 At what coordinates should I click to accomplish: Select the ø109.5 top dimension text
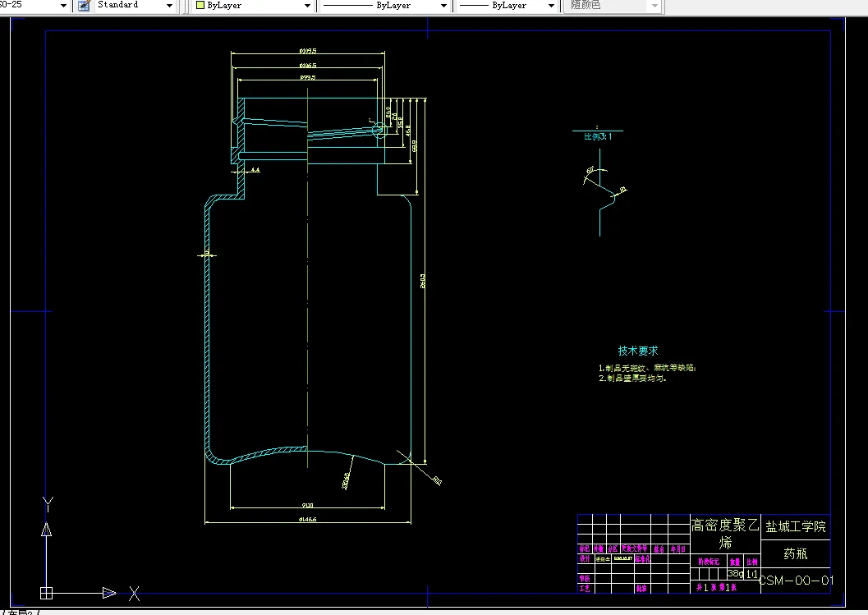point(308,51)
